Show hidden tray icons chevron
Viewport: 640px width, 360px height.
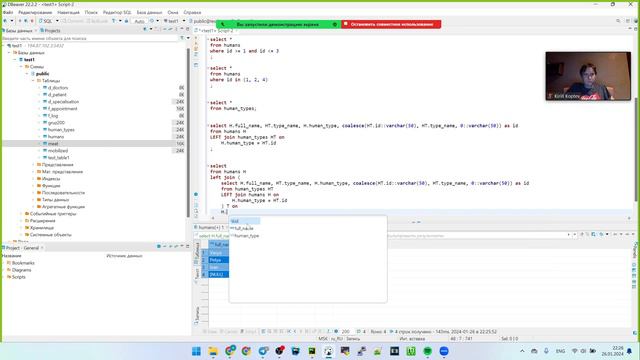(x=522, y=351)
